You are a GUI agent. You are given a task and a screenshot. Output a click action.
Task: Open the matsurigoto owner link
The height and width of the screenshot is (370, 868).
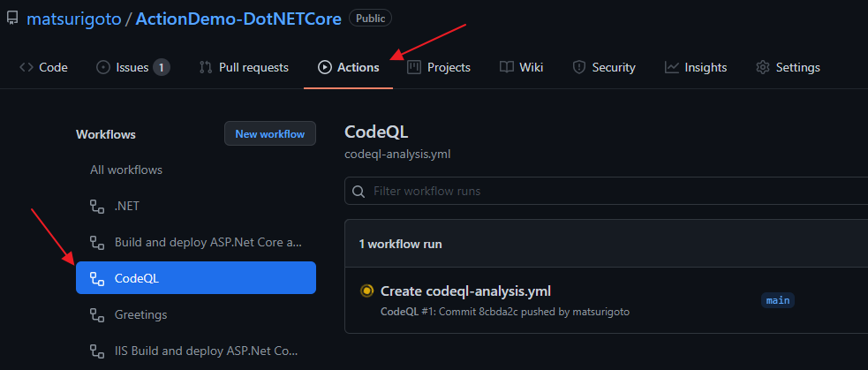74,19
